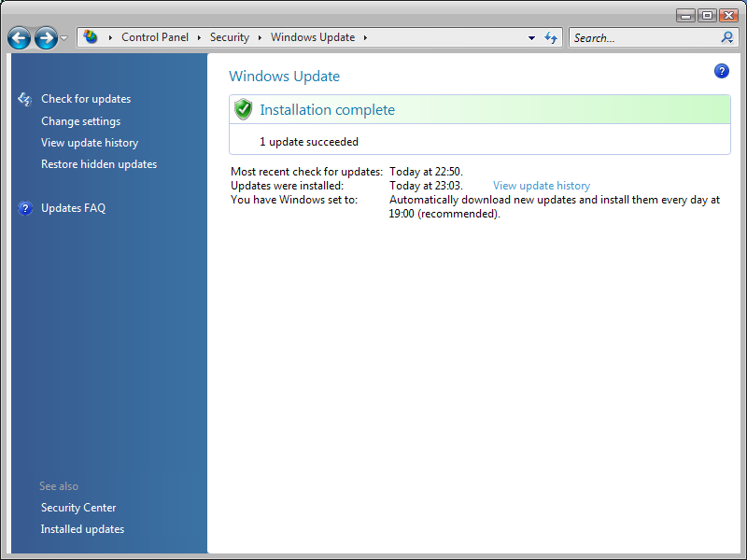The width and height of the screenshot is (747, 560).
Task: Click the '1 update succeeded' text
Action: (x=309, y=142)
